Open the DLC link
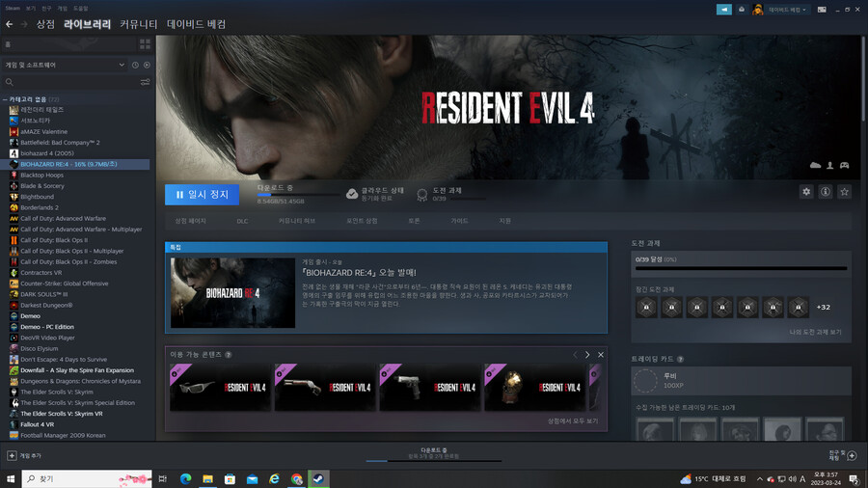Viewport: 868px width, 488px height. click(x=242, y=221)
